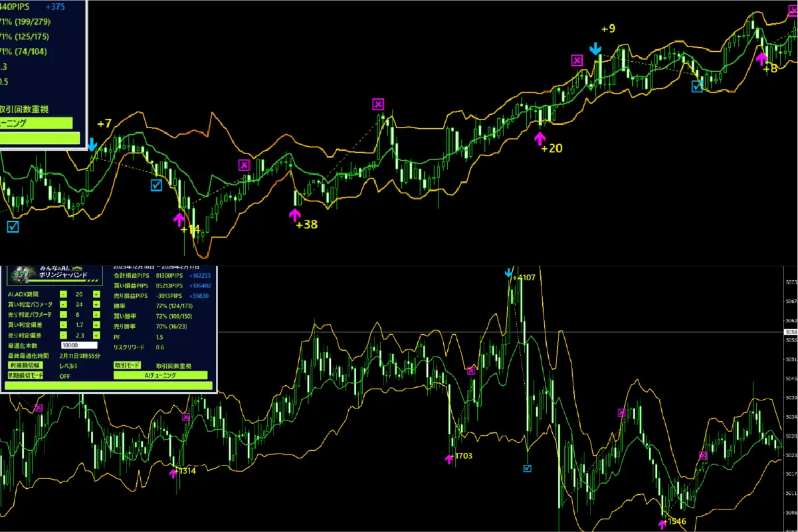This screenshot has width=798, height=532.
Task: Click blue checkmark box below +4107 spike
Action: click(528, 468)
